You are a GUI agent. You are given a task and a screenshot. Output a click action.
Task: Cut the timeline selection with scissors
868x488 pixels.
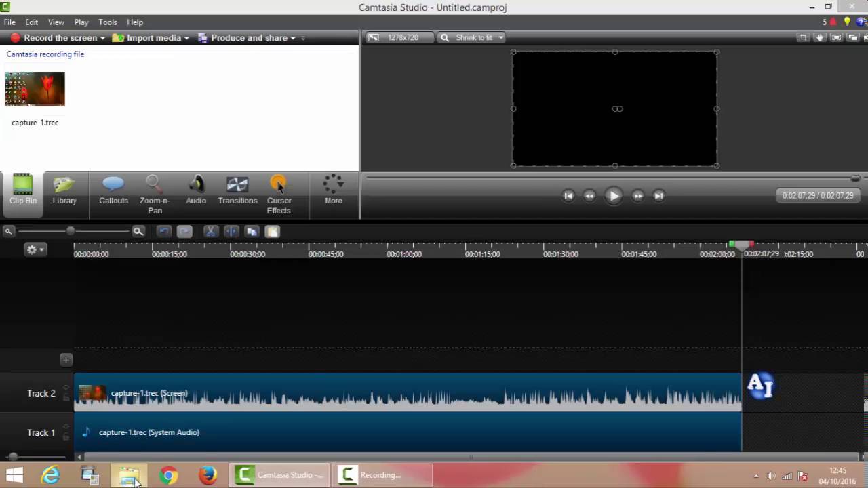point(210,232)
